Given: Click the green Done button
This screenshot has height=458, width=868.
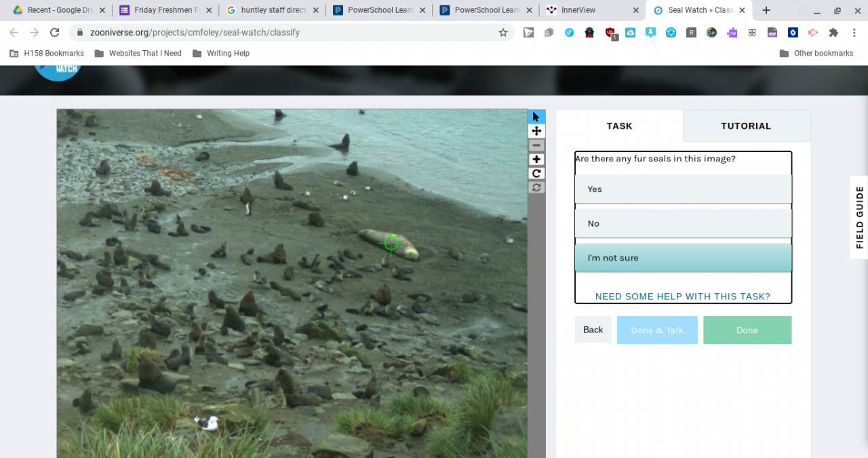Looking at the screenshot, I should (x=747, y=330).
